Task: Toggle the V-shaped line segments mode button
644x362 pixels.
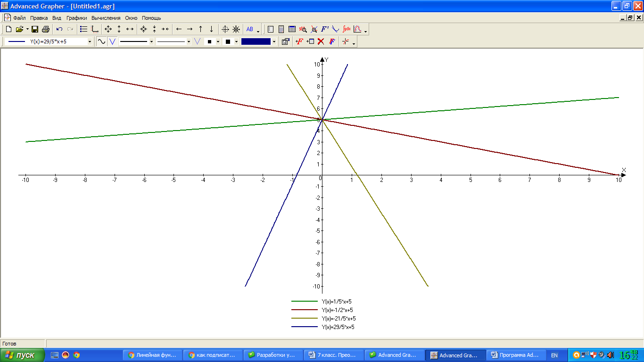Action: pyautogui.click(x=112, y=41)
